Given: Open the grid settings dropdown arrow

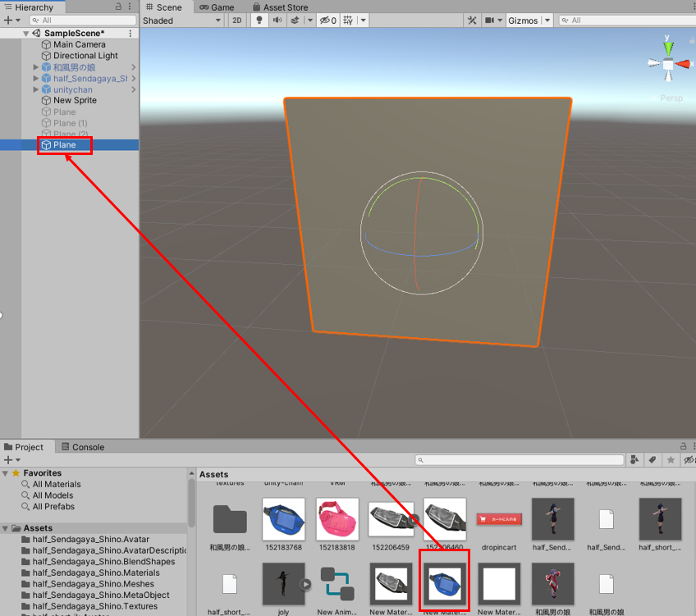Looking at the screenshot, I should click(x=364, y=21).
